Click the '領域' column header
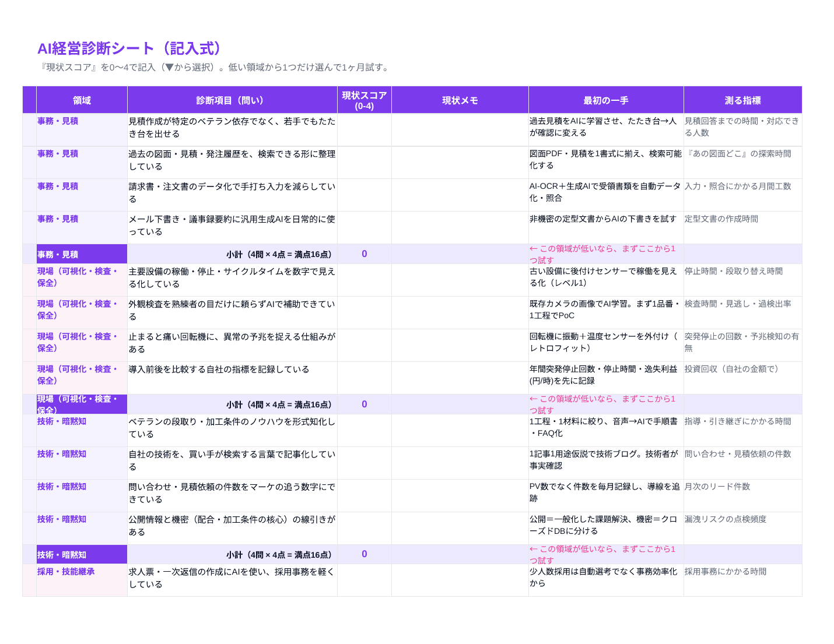Image resolution: width=834 pixels, height=644 pixels. 82,100
